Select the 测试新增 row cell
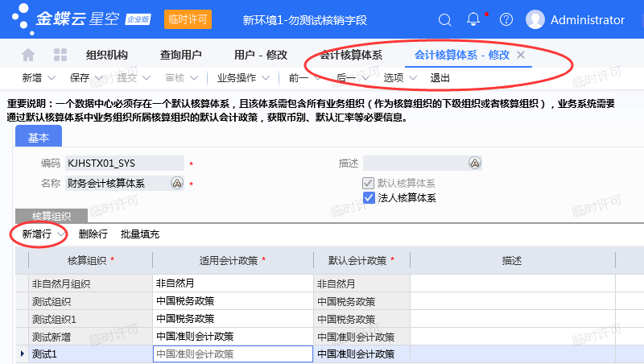The height and width of the screenshot is (364, 644). point(91,337)
